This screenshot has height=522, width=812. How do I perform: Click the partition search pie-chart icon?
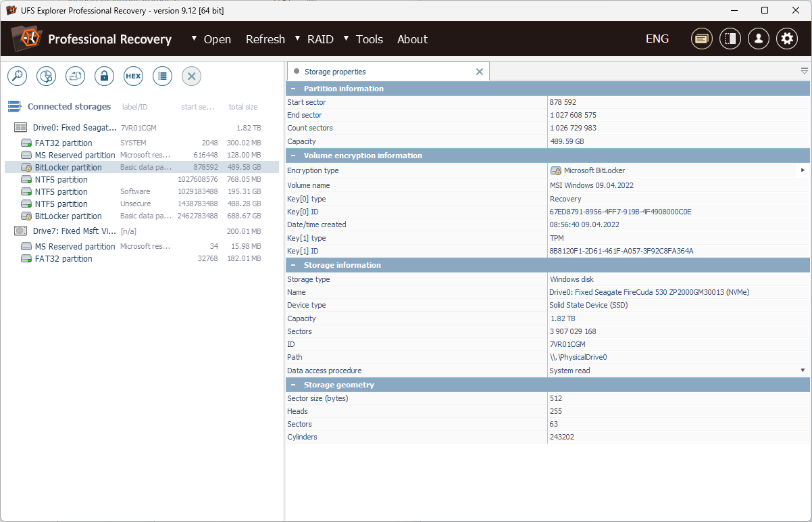pos(46,76)
